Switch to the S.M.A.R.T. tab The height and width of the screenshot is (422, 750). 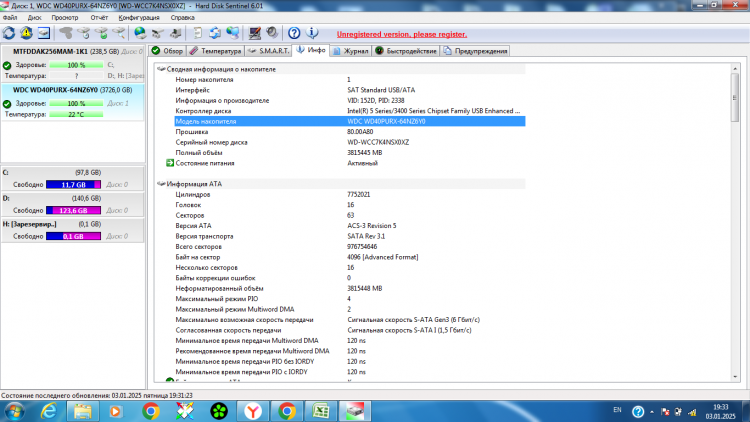click(268, 51)
